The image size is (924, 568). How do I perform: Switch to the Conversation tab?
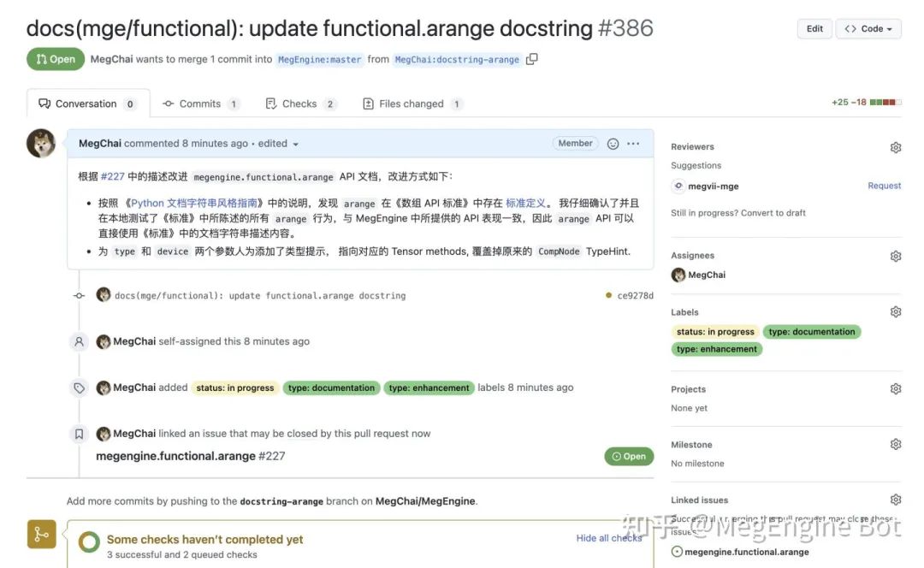coord(88,104)
